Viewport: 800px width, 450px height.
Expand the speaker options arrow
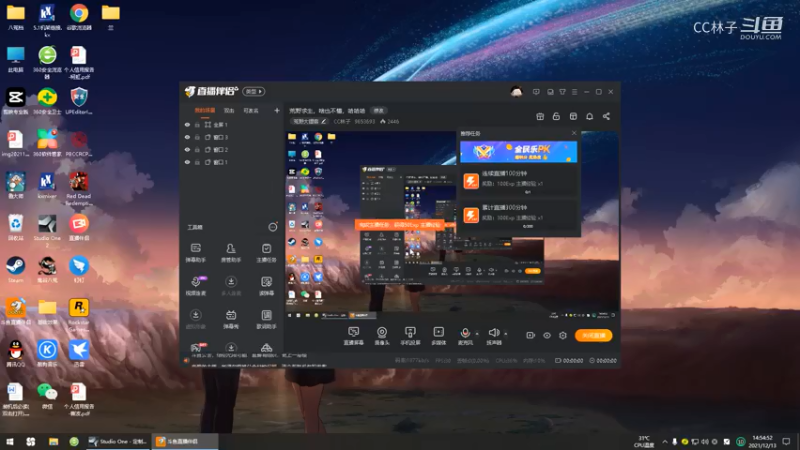(x=506, y=334)
